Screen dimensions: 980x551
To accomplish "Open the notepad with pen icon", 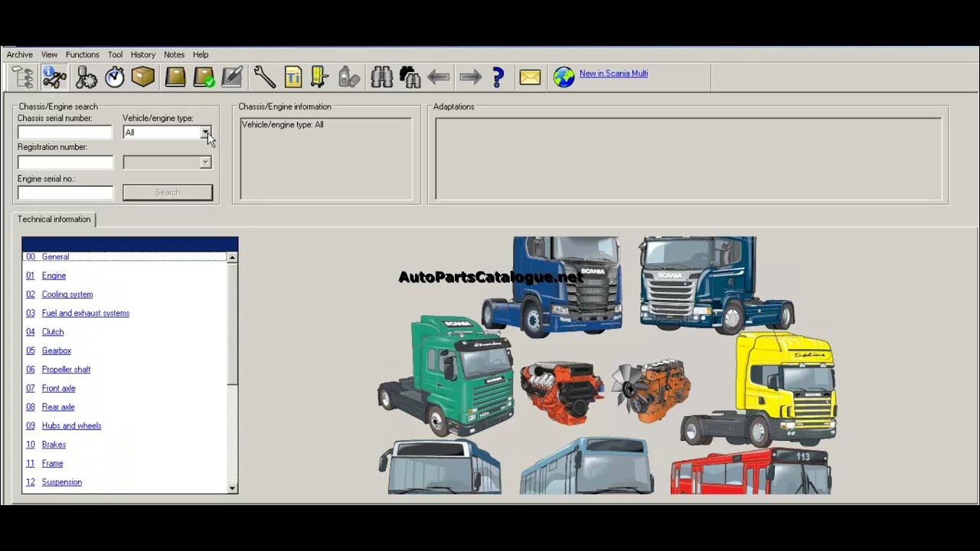I will (x=232, y=77).
